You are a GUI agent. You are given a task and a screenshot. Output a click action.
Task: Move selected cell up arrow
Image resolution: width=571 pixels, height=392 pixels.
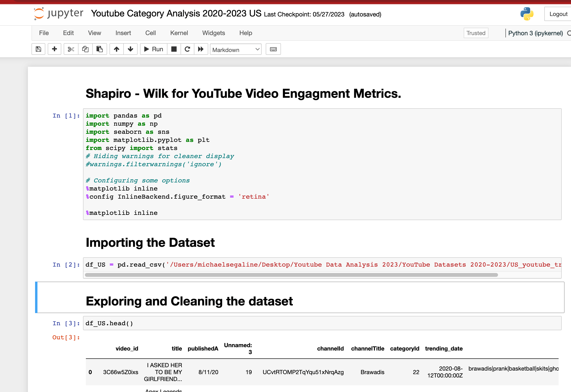[x=116, y=49]
